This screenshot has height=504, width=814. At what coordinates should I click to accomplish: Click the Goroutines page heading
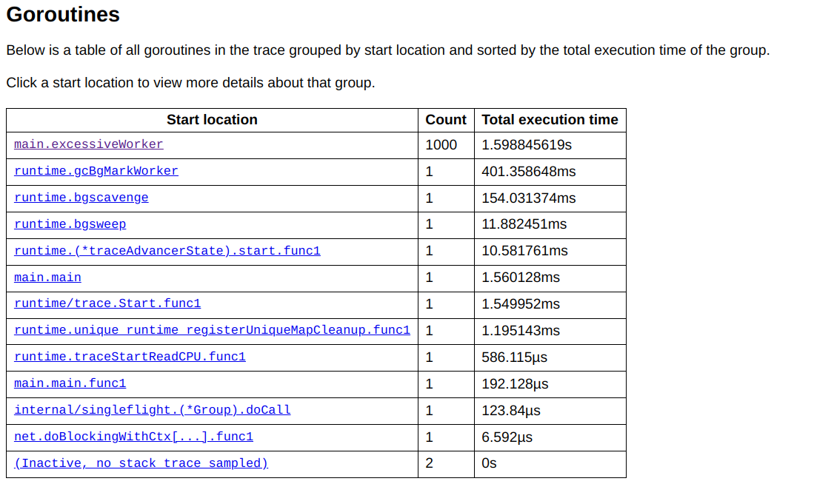tap(63, 15)
